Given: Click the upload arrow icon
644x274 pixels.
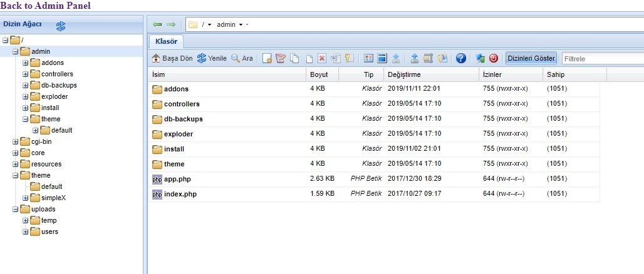Looking at the screenshot, I should pyautogui.click(x=415, y=58).
